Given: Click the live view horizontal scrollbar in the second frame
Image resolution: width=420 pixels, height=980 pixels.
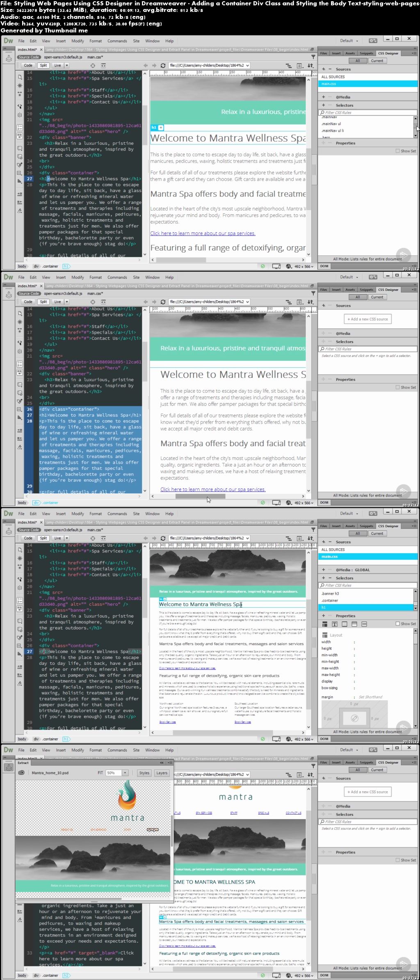Looking at the screenshot, I should (201, 496).
